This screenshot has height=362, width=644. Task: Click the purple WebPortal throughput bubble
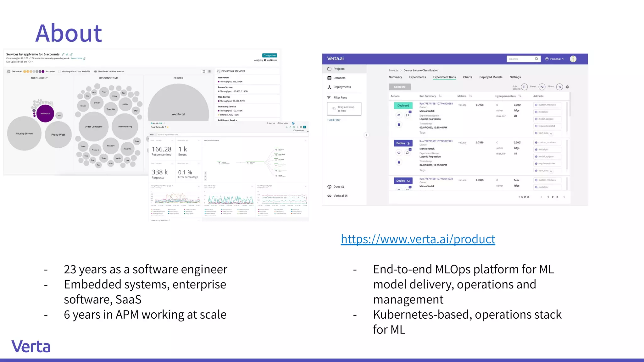pyautogui.click(x=45, y=114)
